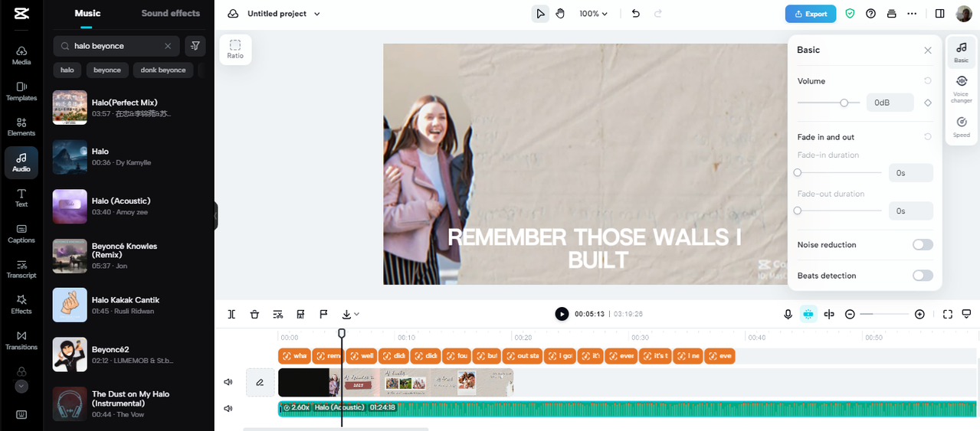Toggle the timeline magnet snapping button
This screenshot has height=431, width=980.
pos(808,314)
